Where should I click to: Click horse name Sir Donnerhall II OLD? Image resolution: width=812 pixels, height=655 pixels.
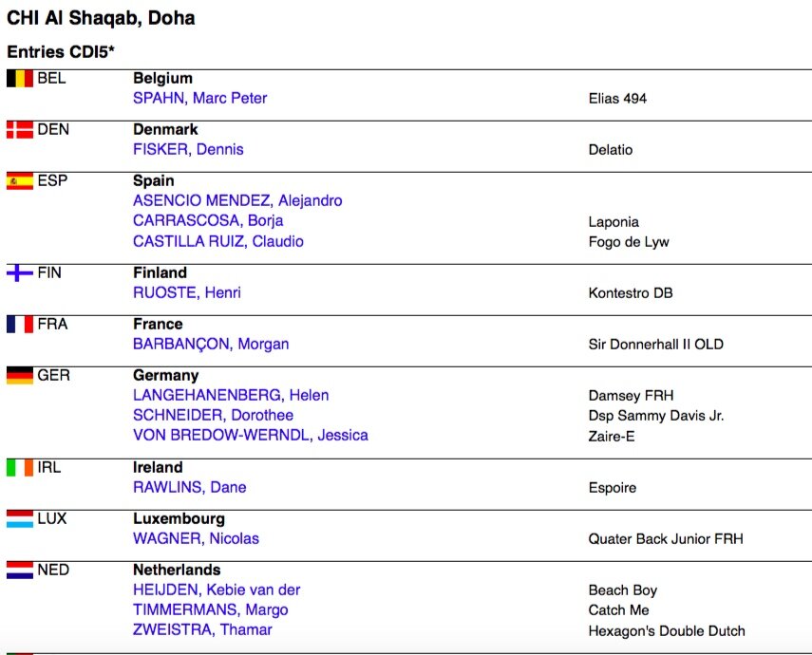tap(655, 345)
